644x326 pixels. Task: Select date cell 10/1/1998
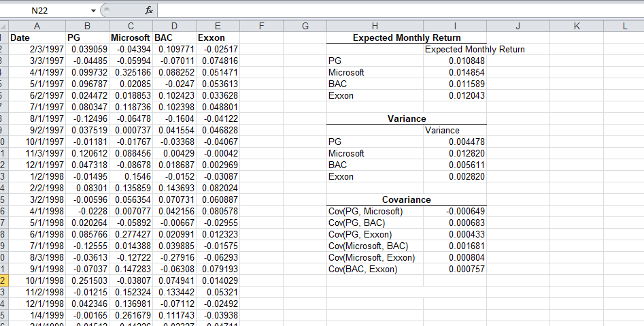point(37,281)
